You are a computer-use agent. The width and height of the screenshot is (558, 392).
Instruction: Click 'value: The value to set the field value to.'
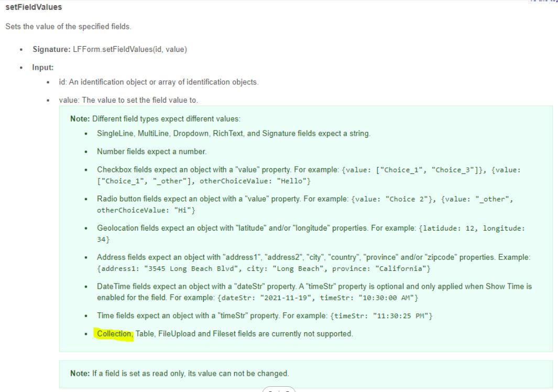pyautogui.click(x=128, y=100)
